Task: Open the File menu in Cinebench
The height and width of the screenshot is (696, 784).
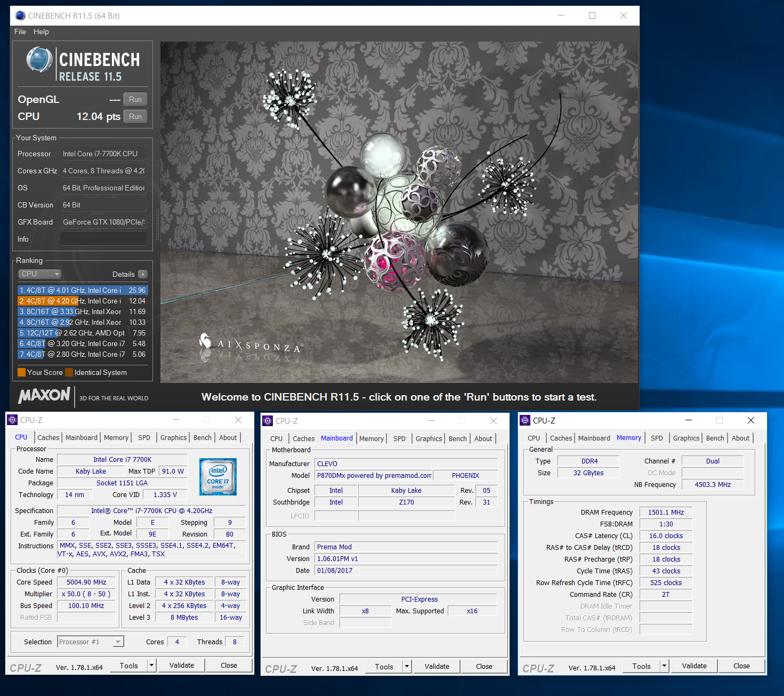Action: [x=20, y=31]
